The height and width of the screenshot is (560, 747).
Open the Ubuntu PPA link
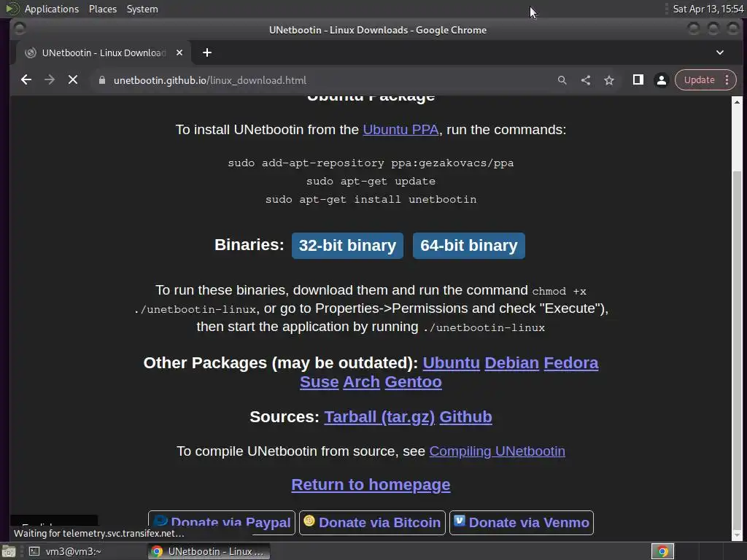[400, 130]
